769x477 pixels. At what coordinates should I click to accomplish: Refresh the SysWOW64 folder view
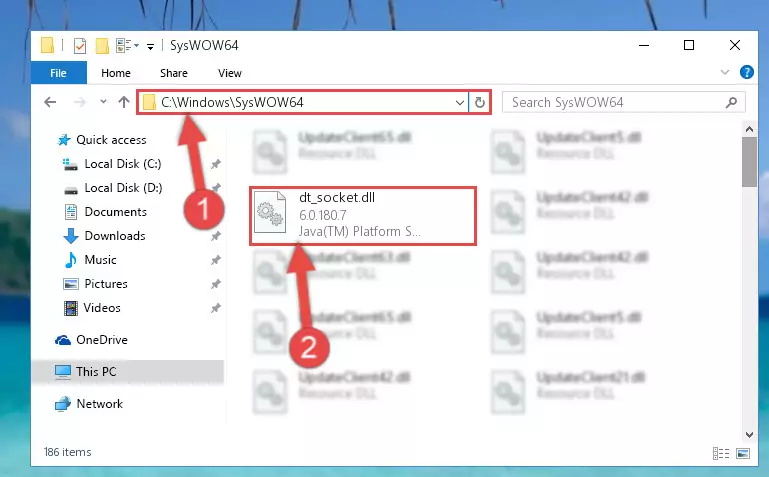click(480, 102)
